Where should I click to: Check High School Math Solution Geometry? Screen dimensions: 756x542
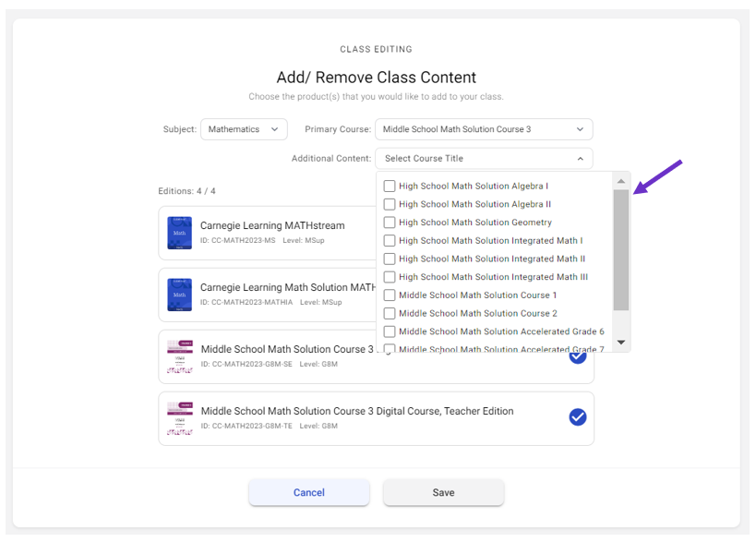click(390, 223)
